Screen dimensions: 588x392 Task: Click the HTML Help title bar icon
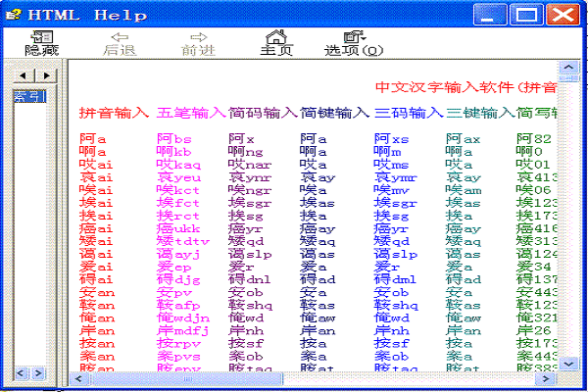click(x=14, y=15)
